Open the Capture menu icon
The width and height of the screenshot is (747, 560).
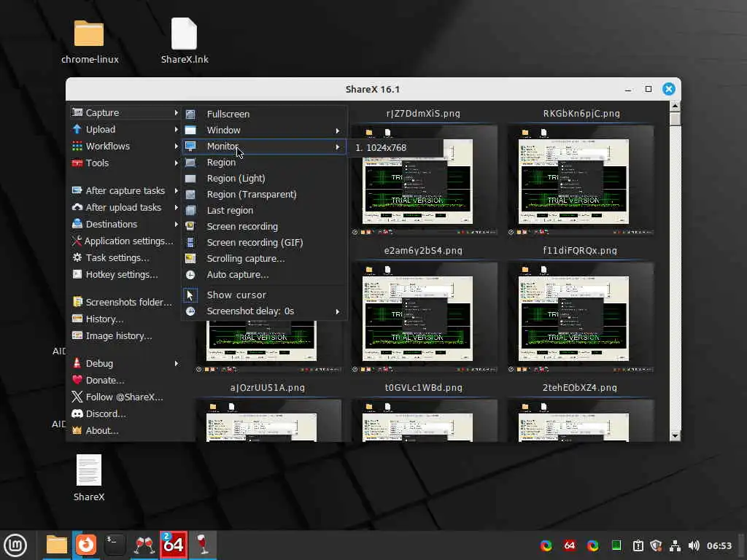(x=77, y=112)
